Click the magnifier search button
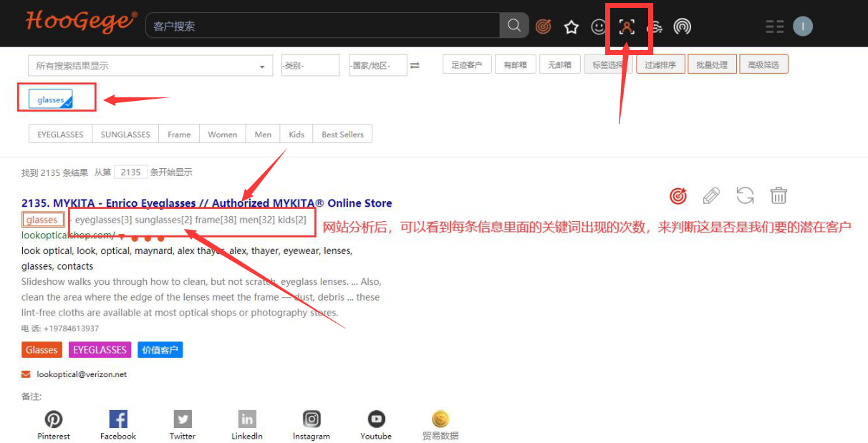Viewport: 868px width, 443px height. coord(514,26)
